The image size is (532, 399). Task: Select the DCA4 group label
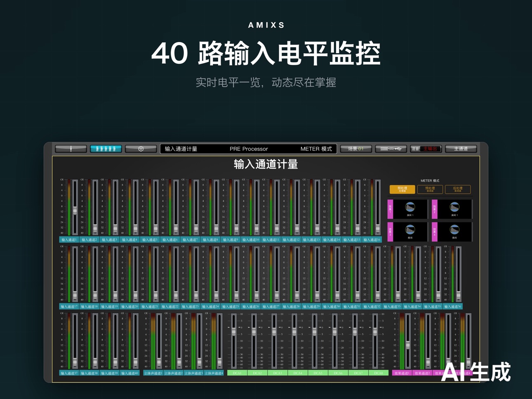pyautogui.click(x=298, y=373)
